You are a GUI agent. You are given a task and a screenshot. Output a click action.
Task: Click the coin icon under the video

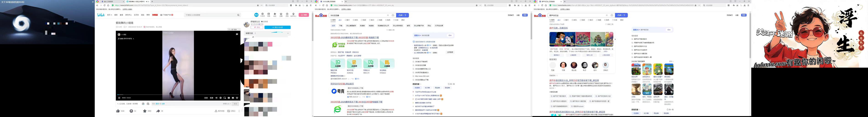click(131, 111)
